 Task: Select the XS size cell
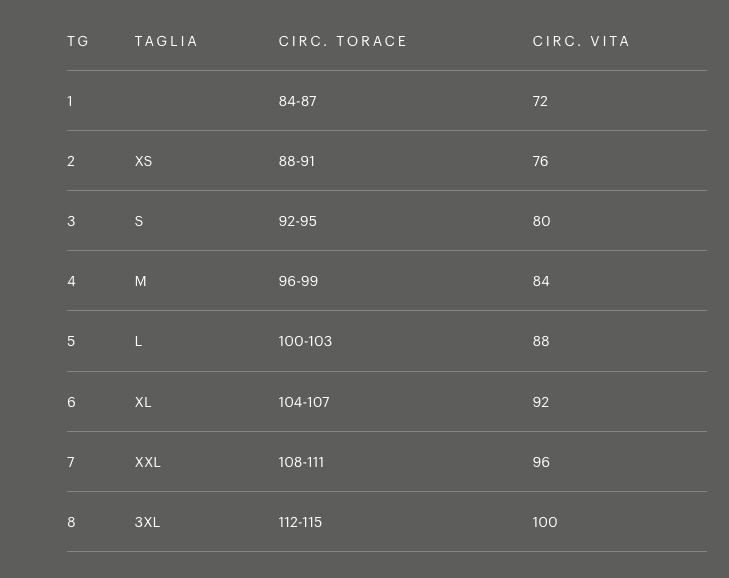(x=143, y=161)
